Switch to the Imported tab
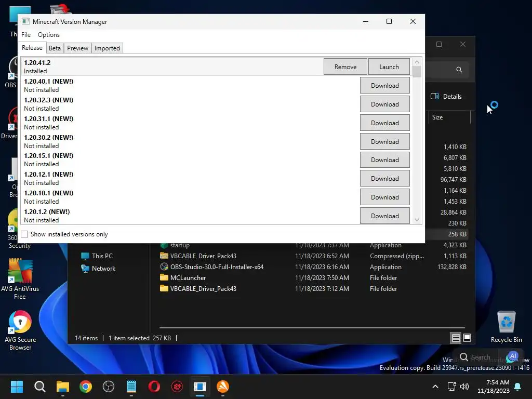The width and height of the screenshot is (532, 399). (x=107, y=48)
